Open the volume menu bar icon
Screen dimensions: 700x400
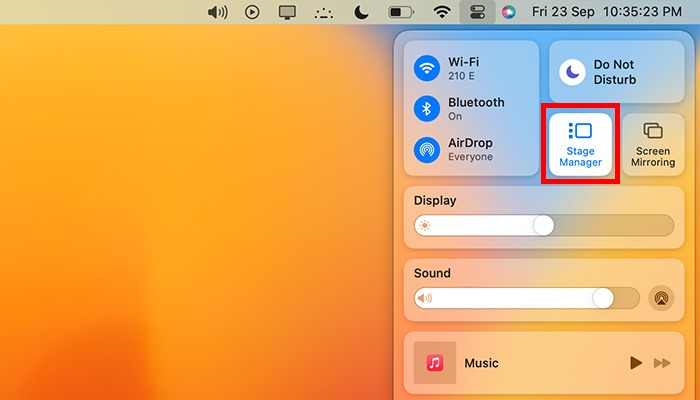pos(218,12)
